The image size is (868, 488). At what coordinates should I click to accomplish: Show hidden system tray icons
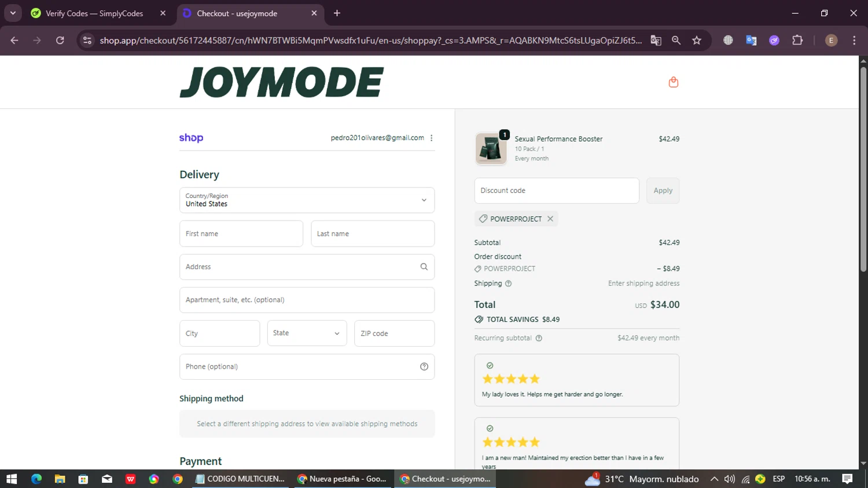click(714, 479)
